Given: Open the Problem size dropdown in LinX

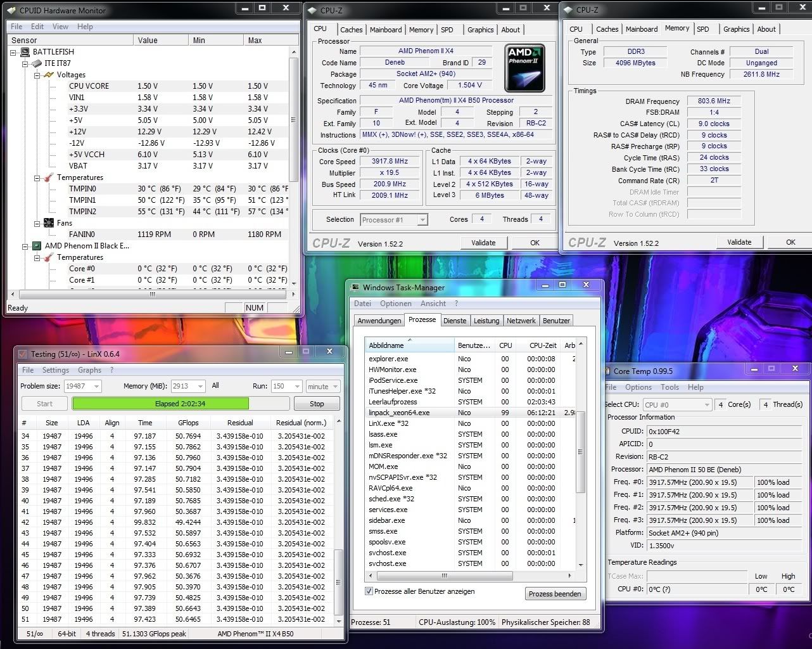Looking at the screenshot, I should click(x=96, y=386).
